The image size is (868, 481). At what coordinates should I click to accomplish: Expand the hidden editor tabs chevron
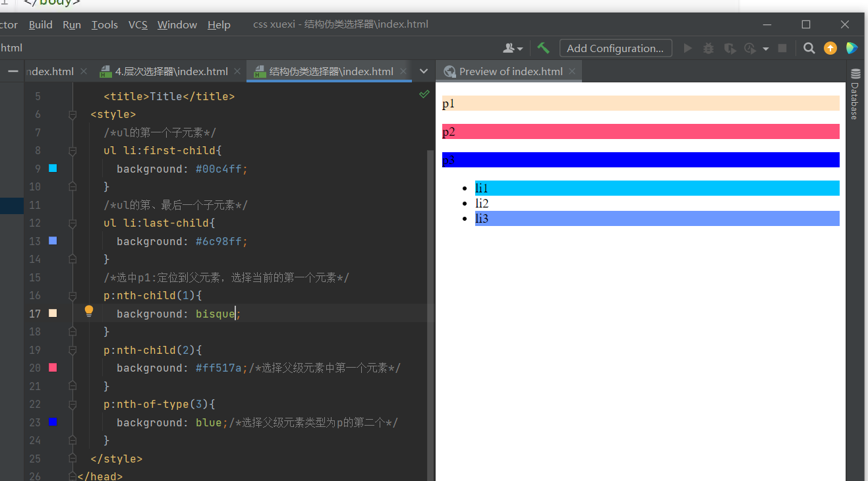pos(424,71)
